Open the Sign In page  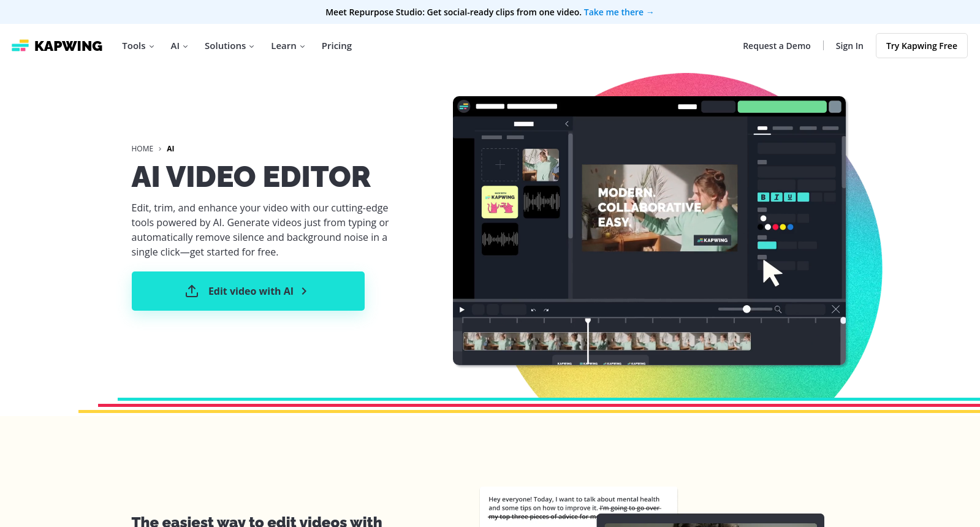click(x=849, y=46)
